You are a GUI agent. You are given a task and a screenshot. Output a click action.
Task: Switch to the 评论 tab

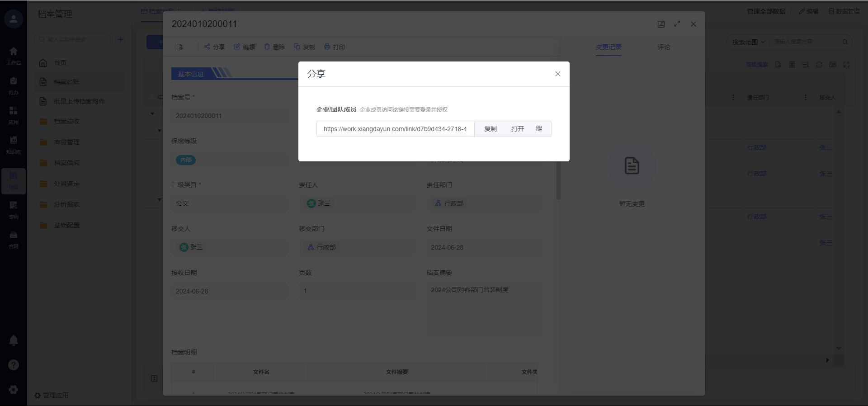click(x=664, y=47)
